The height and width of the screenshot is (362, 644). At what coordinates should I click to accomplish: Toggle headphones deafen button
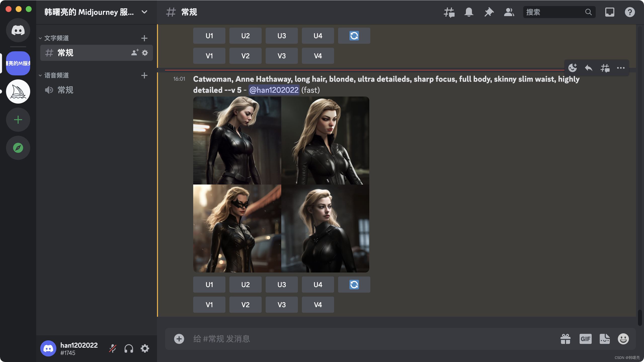coord(129,348)
